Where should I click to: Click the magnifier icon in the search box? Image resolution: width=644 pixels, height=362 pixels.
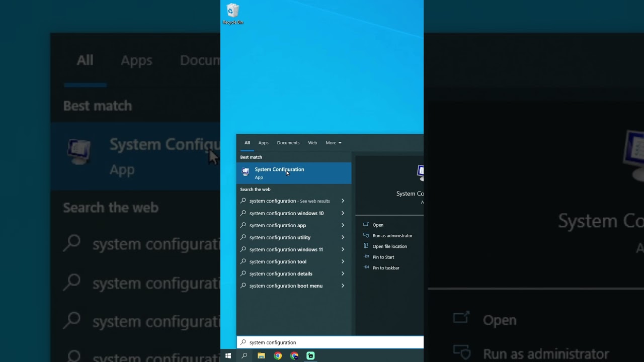(244, 342)
